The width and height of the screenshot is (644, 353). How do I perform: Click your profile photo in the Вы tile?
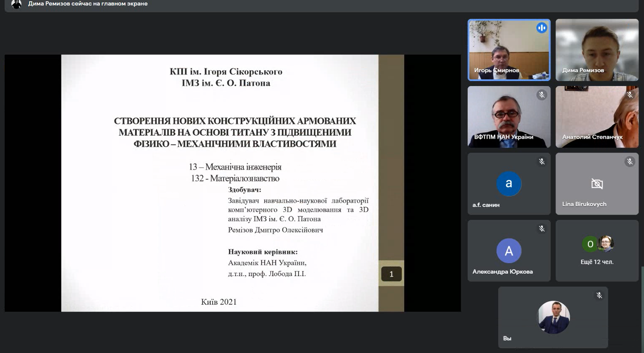point(553,317)
